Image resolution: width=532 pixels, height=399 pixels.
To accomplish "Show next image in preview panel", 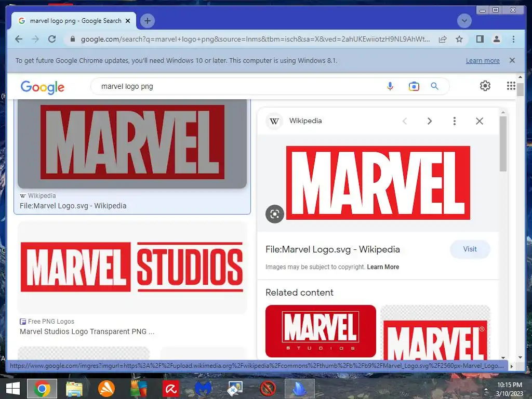I will 429,121.
